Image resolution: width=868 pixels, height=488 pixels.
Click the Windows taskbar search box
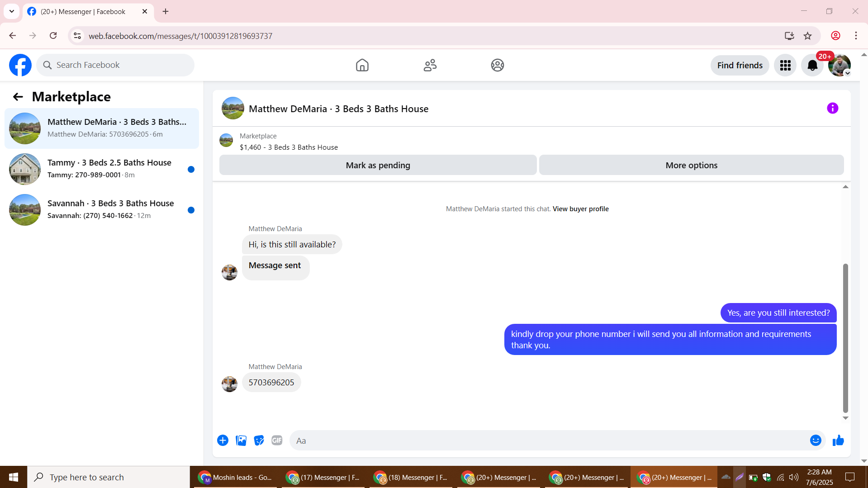pos(109,477)
